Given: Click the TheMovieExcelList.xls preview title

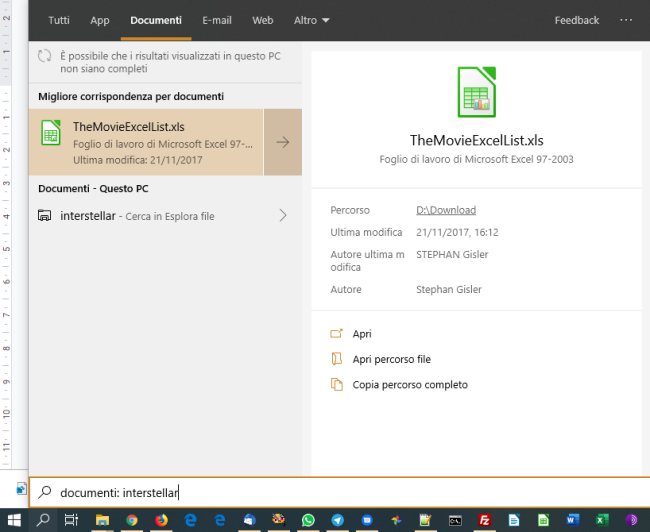Looking at the screenshot, I should [476, 141].
